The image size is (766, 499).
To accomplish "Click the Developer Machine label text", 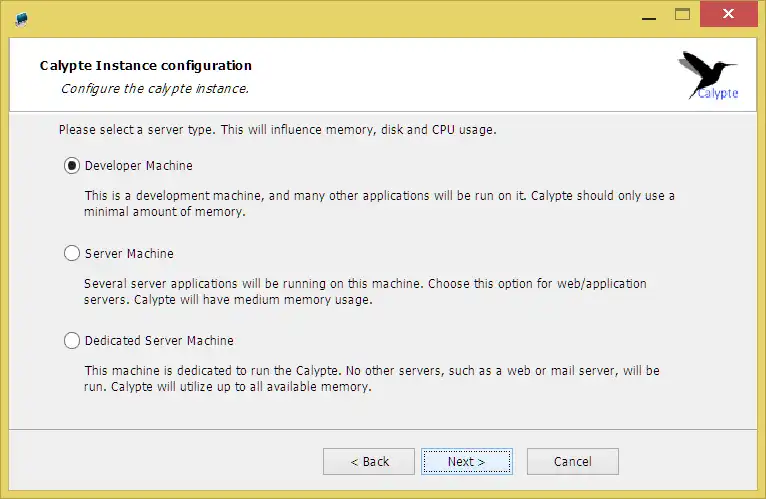I will (139, 166).
